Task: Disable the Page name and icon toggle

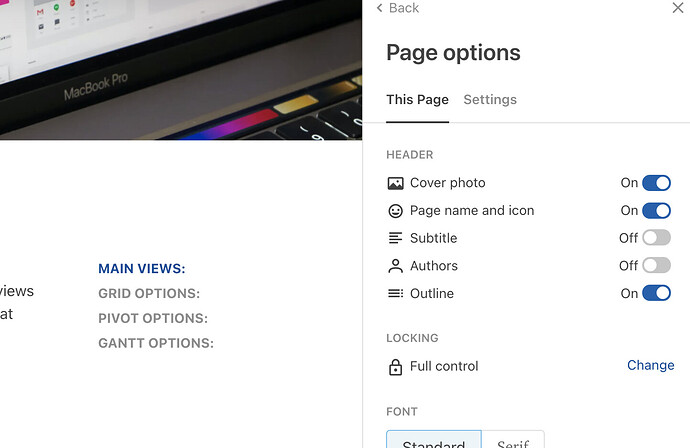Action: coord(656,211)
